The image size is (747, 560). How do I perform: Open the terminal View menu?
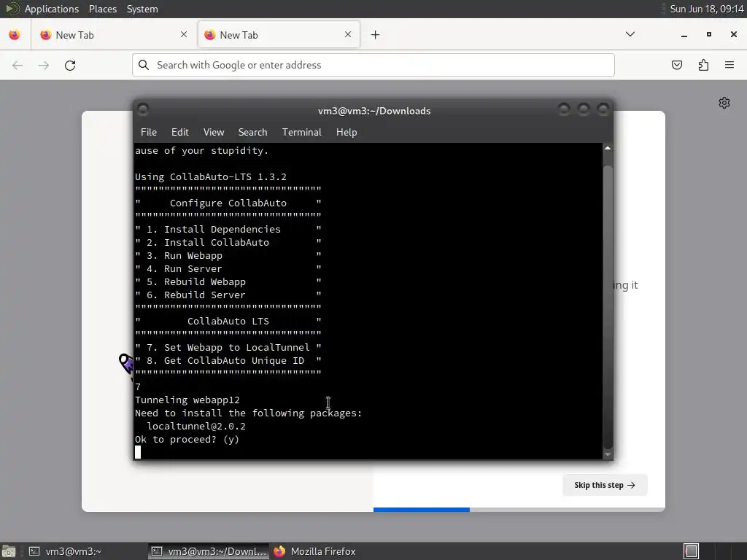point(214,133)
